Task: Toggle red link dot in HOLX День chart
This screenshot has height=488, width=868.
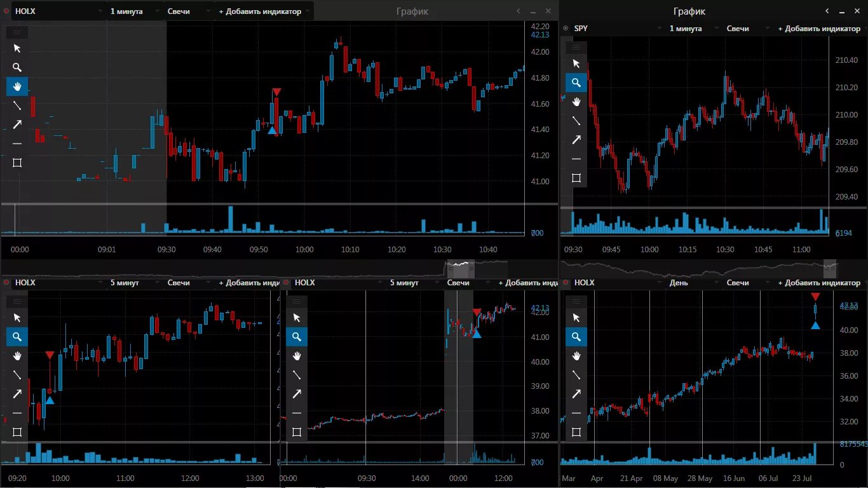Action: point(566,283)
